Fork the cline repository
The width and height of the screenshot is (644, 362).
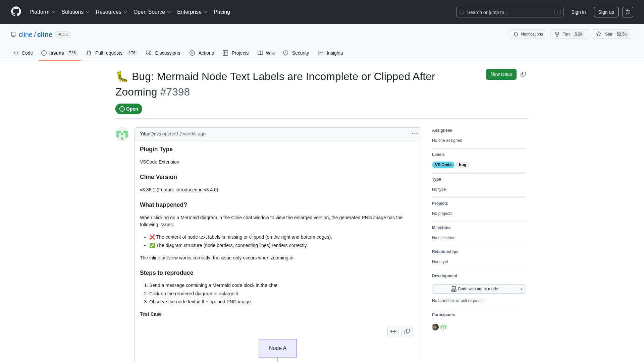(569, 34)
